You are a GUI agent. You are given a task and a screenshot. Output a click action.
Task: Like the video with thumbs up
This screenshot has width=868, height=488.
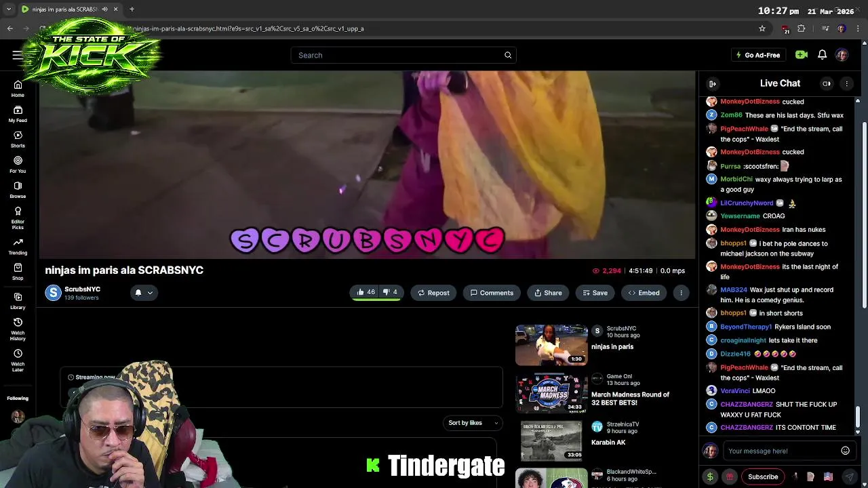[366, 293]
